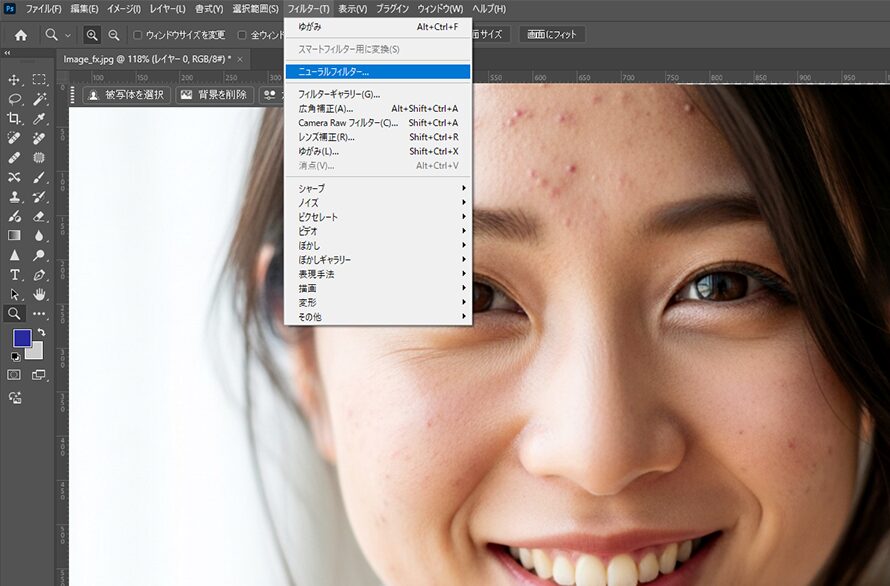890x586 pixels.
Task: Select the Move tool
Action: pyautogui.click(x=14, y=80)
